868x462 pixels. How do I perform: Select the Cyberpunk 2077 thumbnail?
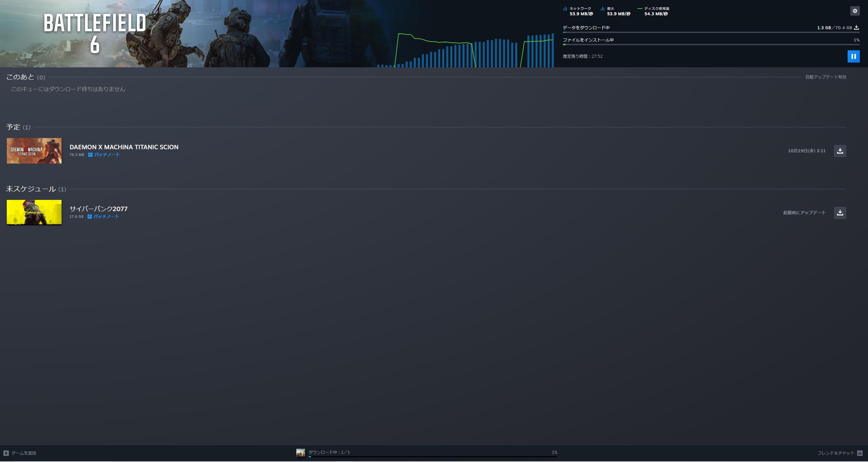[34, 212]
